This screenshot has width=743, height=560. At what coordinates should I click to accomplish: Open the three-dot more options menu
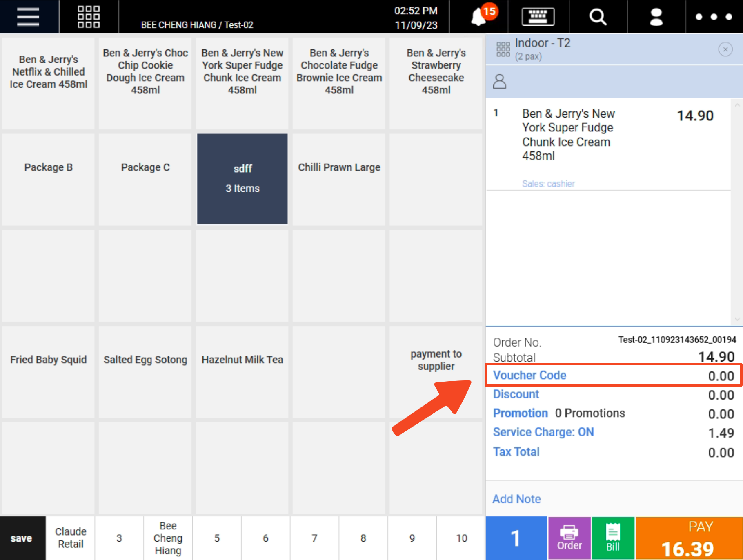(714, 17)
